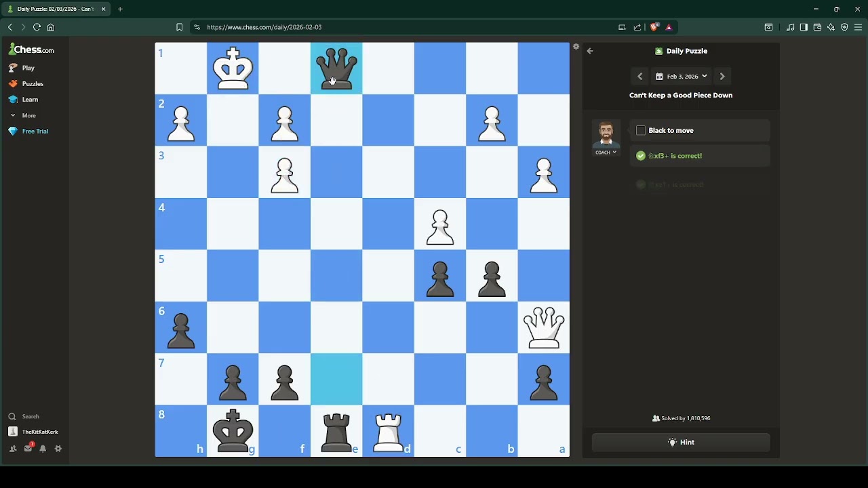Click the Chess.com logo
868x488 pixels.
click(x=31, y=49)
